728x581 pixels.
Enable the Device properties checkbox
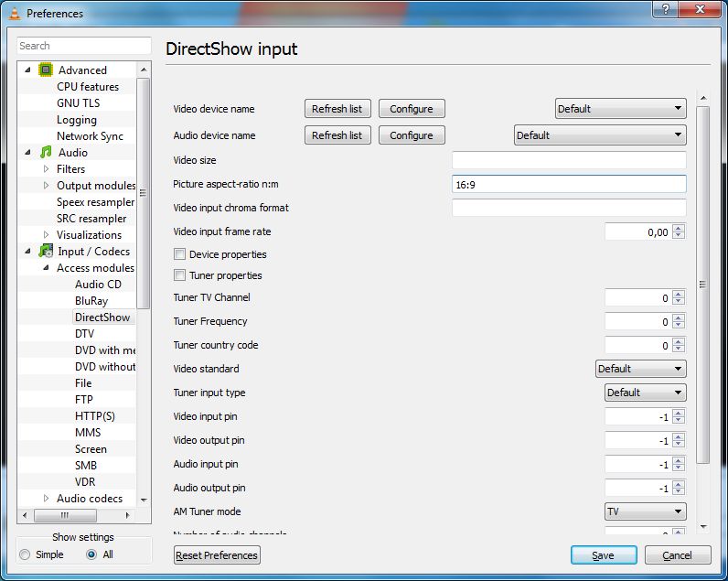179,254
